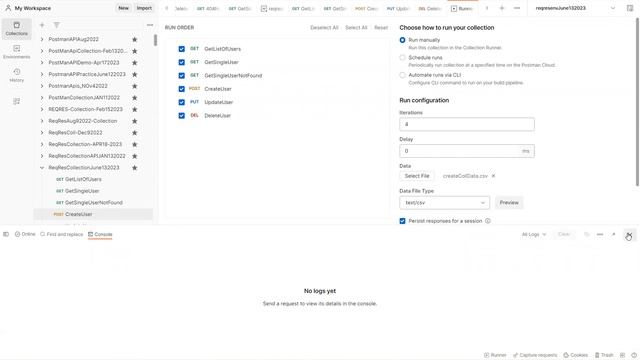Click the Preview data button
This screenshot has height=360, width=640.
(509, 202)
